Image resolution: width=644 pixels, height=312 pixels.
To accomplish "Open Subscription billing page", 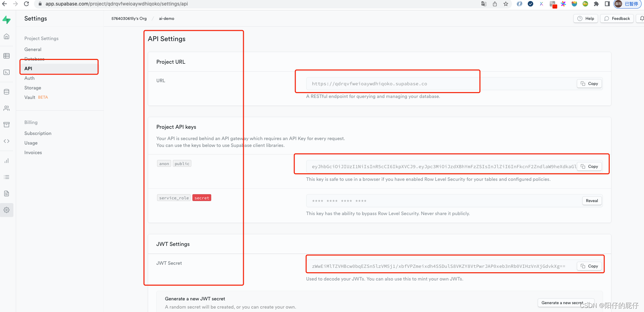I will [38, 133].
